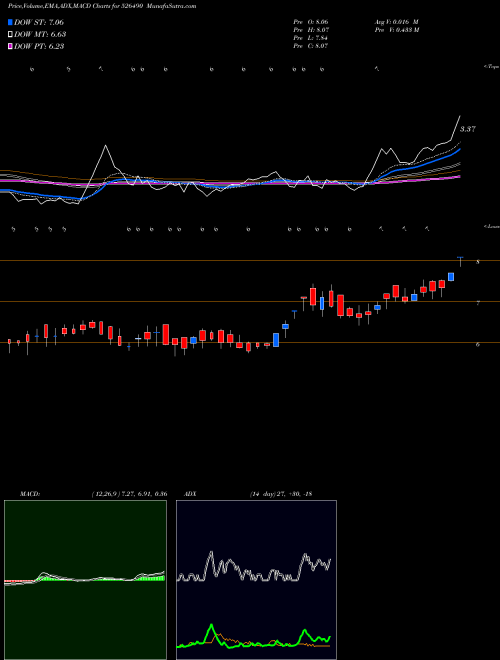Viewport: 500px width, 660px height.
Task: Click the ADX (14 day) parameter values
Action: pyautogui.click(x=281, y=494)
